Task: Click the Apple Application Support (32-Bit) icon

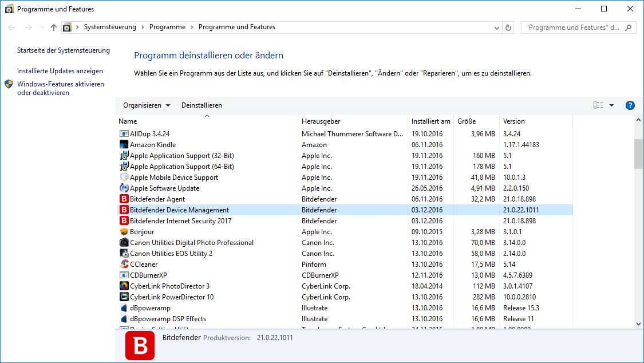Action: tap(124, 156)
